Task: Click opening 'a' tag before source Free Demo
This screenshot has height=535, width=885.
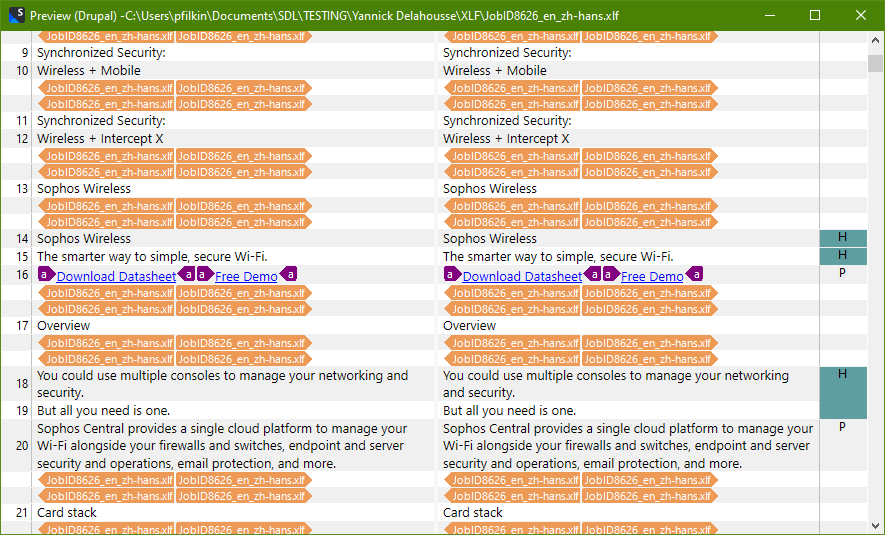Action: (205, 274)
